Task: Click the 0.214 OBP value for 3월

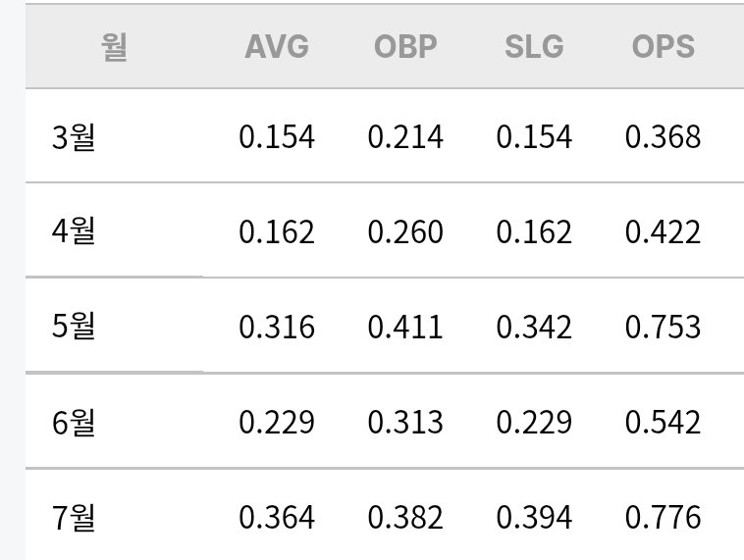Action: [405, 137]
